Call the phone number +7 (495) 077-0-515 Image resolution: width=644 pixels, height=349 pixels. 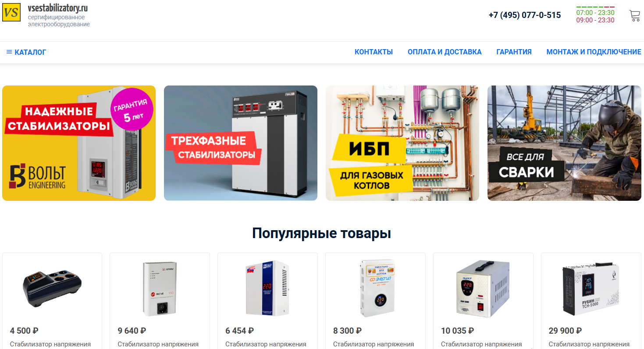(x=525, y=15)
